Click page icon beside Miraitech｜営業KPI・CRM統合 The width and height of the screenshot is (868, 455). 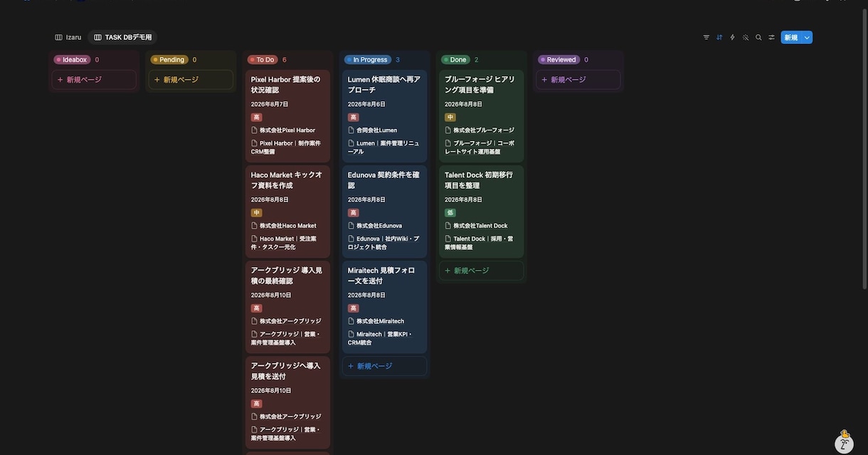[x=351, y=334]
